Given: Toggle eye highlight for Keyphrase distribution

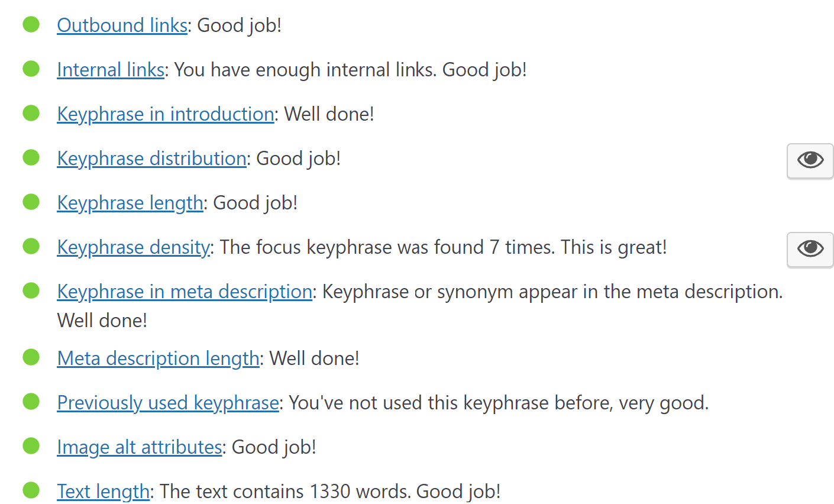Looking at the screenshot, I should [x=810, y=160].
